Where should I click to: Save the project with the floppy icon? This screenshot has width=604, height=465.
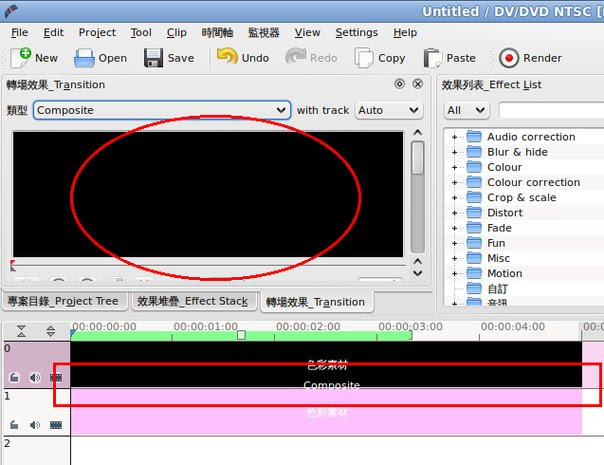[x=169, y=58]
